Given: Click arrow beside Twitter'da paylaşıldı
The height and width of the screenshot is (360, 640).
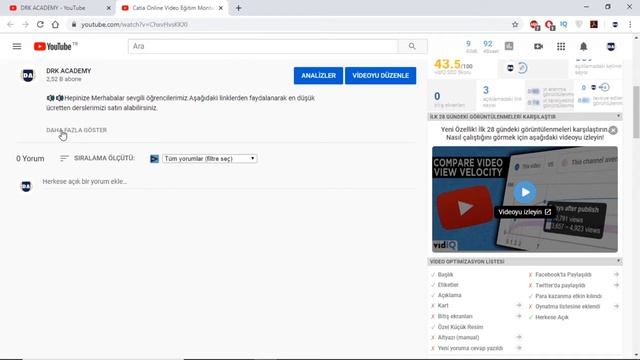Looking at the screenshot, I should 616,285.
